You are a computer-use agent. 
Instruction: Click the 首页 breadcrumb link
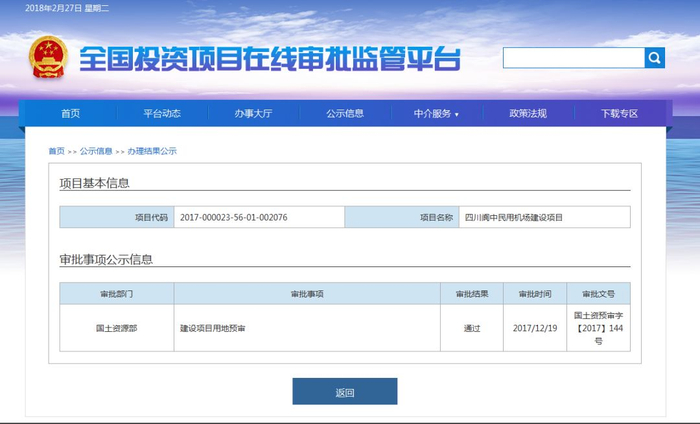(x=56, y=151)
